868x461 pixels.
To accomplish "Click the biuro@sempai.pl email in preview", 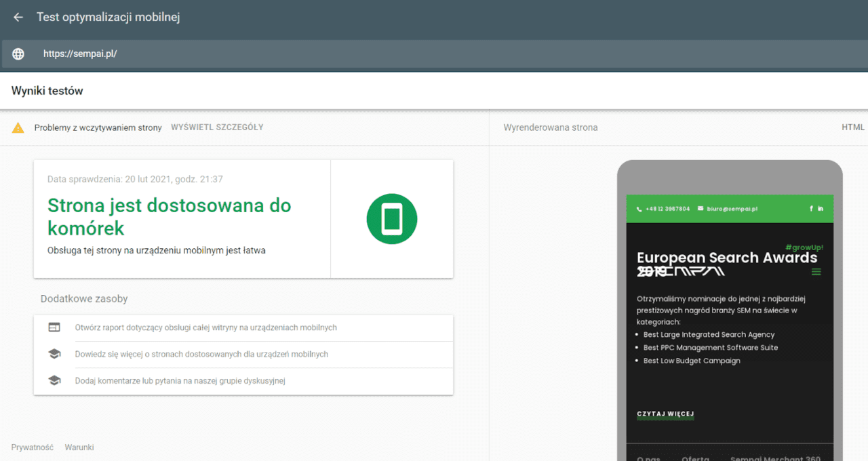I will (732, 209).
